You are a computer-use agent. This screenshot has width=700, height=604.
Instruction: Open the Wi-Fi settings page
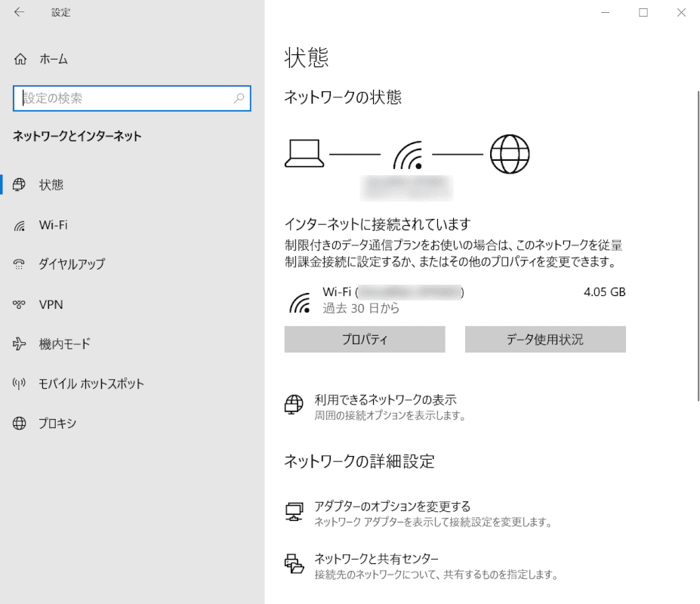coord(132,225)
